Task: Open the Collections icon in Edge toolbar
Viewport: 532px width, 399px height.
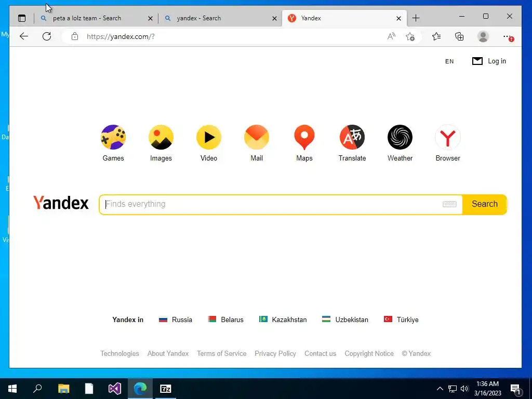Action: [459, 36]
